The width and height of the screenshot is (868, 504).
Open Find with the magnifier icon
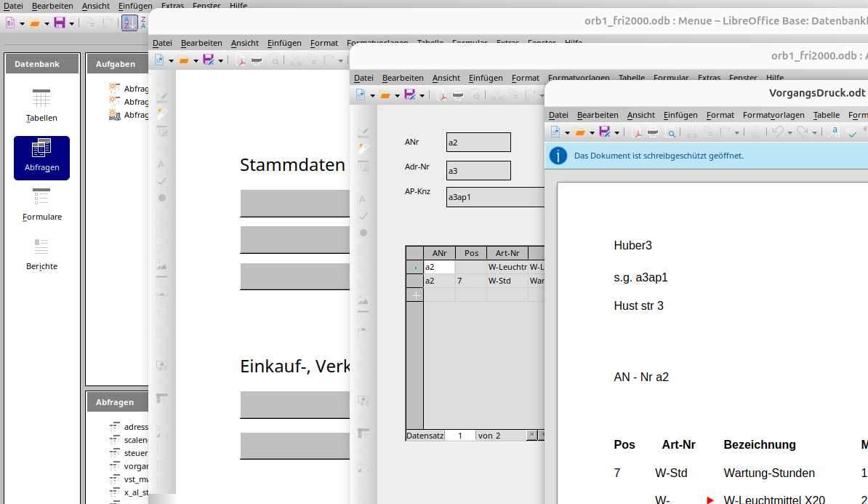click(670, 132)
